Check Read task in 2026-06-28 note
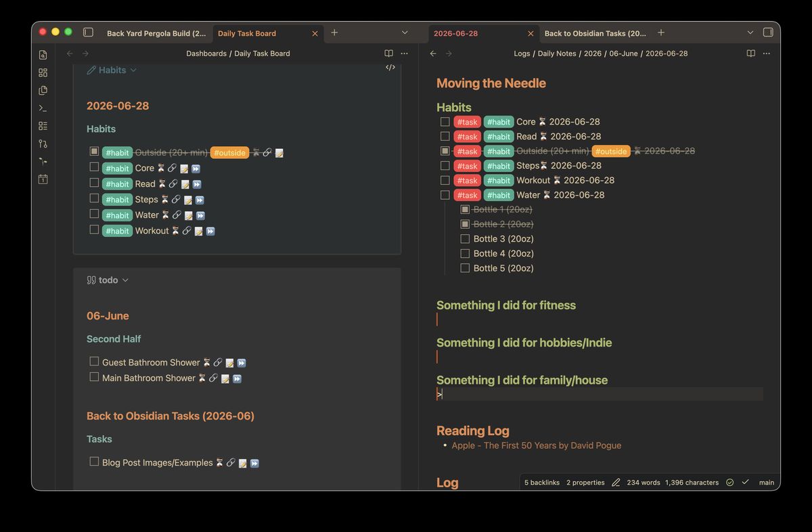The width and height of the screenshot is (812, 532). (x=445, y=136)
